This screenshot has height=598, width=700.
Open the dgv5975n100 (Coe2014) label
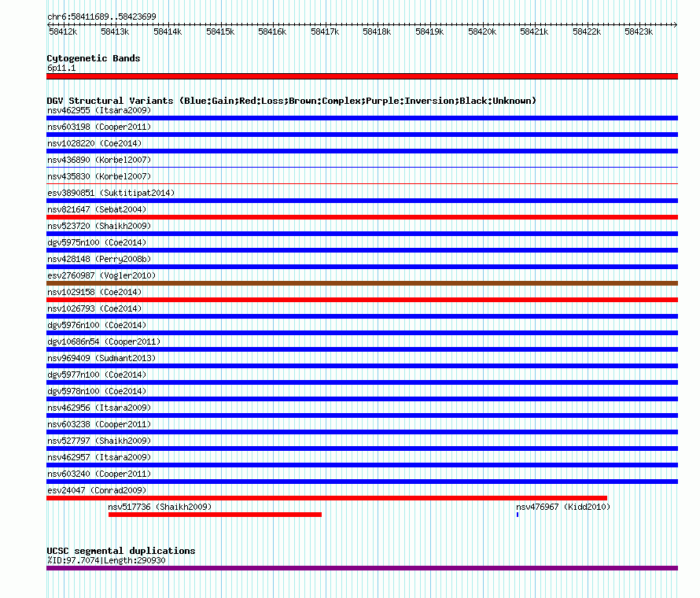(97, 242)
